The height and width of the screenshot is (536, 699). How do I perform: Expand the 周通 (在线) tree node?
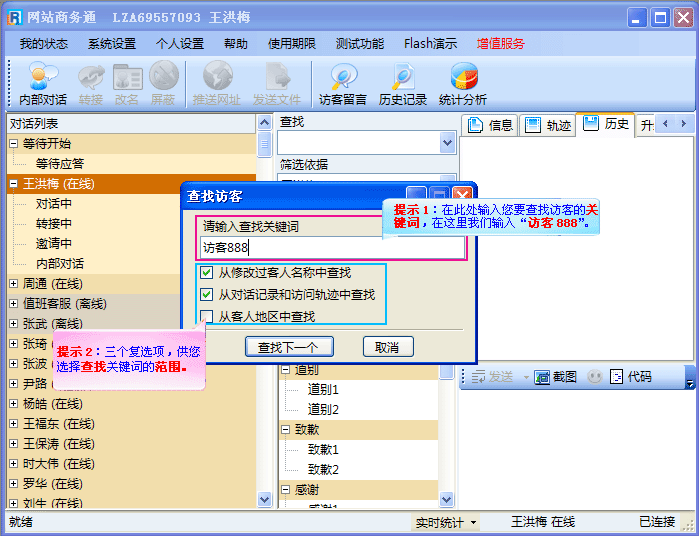click(14, 284)
